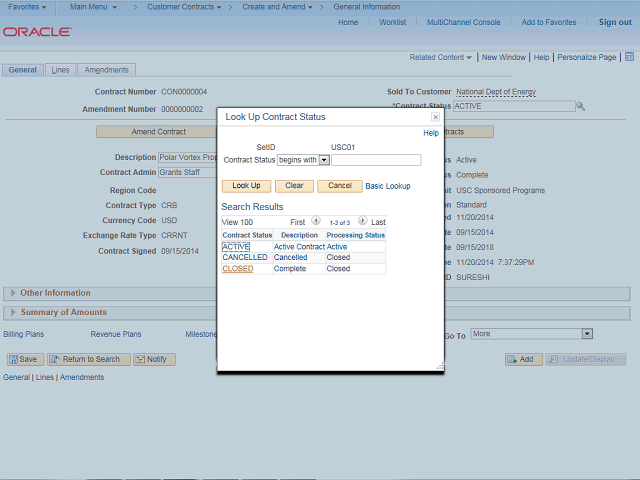Expand the Other Information section

[13, 293]
